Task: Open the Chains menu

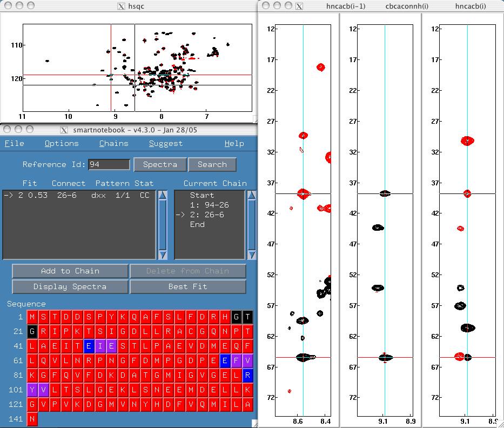Action: pos(113,143)
